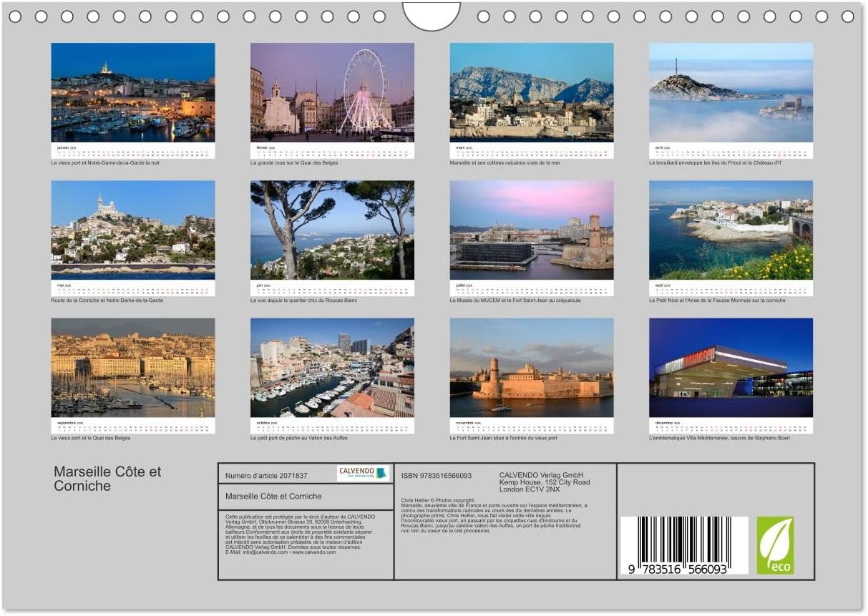This screenshot has height=616, width=868.
Task: Click caption 'Le Fort Saint-Jean situé à l'entrée du vieux port'
Action: click(503, 438)
